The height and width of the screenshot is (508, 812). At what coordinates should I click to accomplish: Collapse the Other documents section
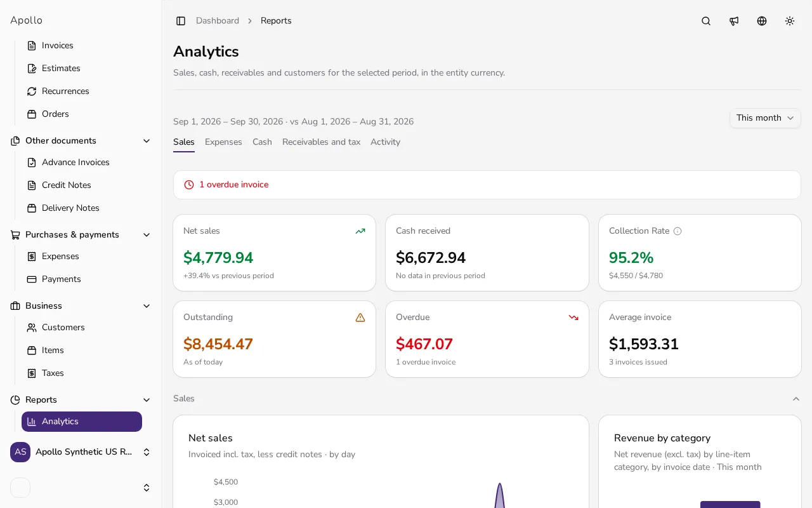(x=147, y=141)
